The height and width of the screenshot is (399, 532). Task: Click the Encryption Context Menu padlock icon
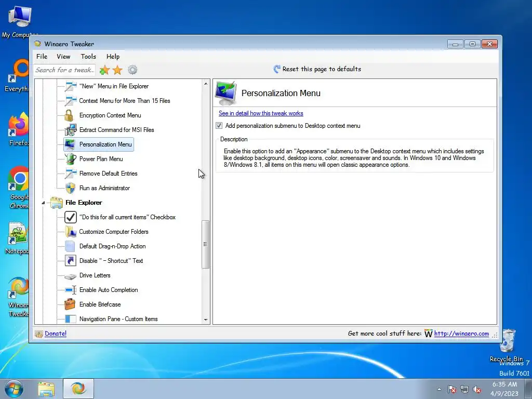click(x=69, y=115)
